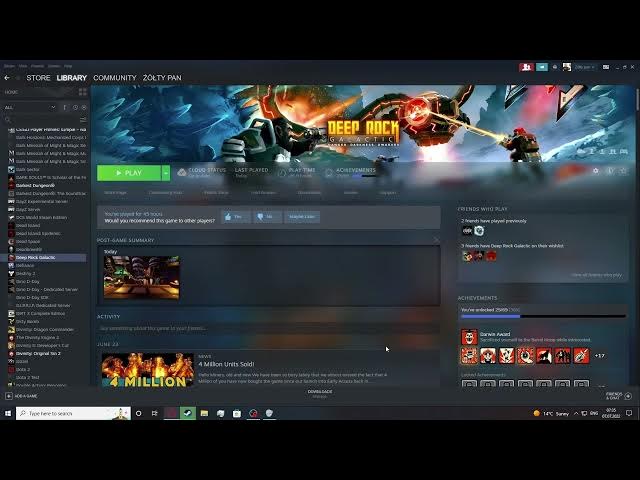The height and width of the screenshot is (480, 640).
Task: Open red friends notification button in title bar
Action: pyautogui.click(x=527, y=67)
